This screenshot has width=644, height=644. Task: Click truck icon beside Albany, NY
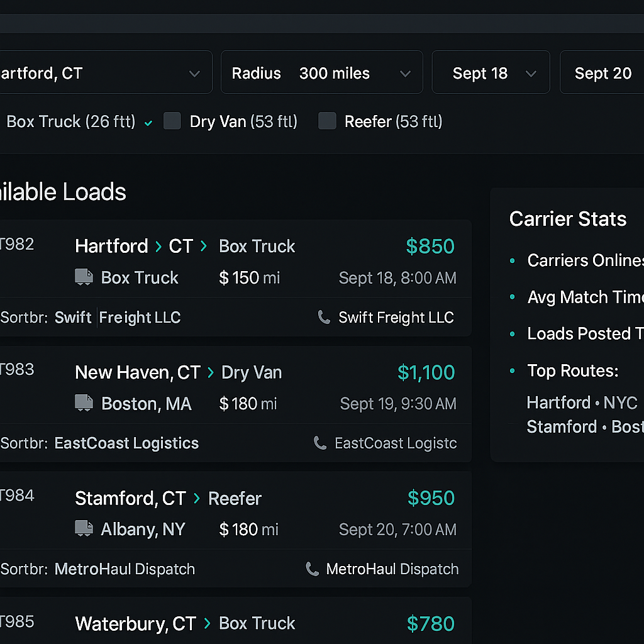[x=84, y=529]
